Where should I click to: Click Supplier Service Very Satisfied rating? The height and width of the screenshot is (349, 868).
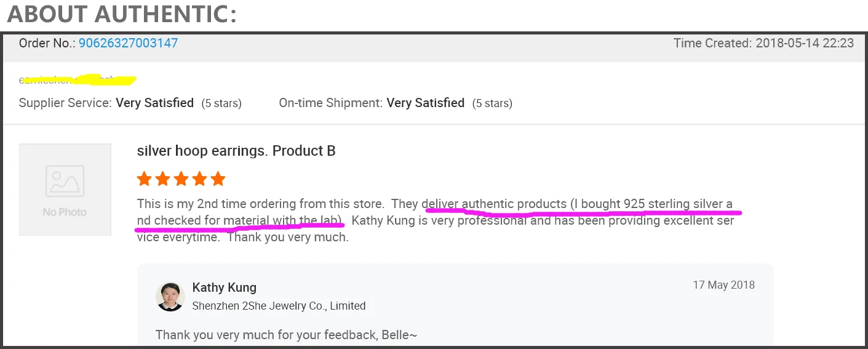coord(154,103)
